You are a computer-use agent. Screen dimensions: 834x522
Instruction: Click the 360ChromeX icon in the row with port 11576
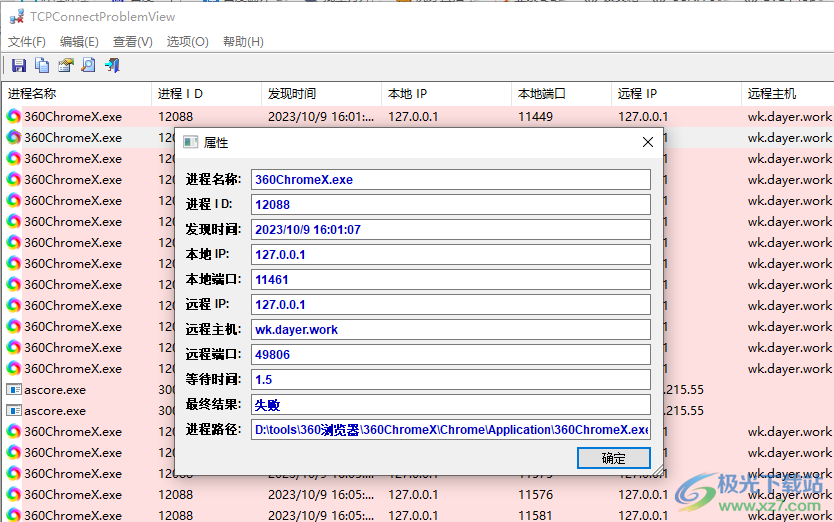click(x=14, y=494)
